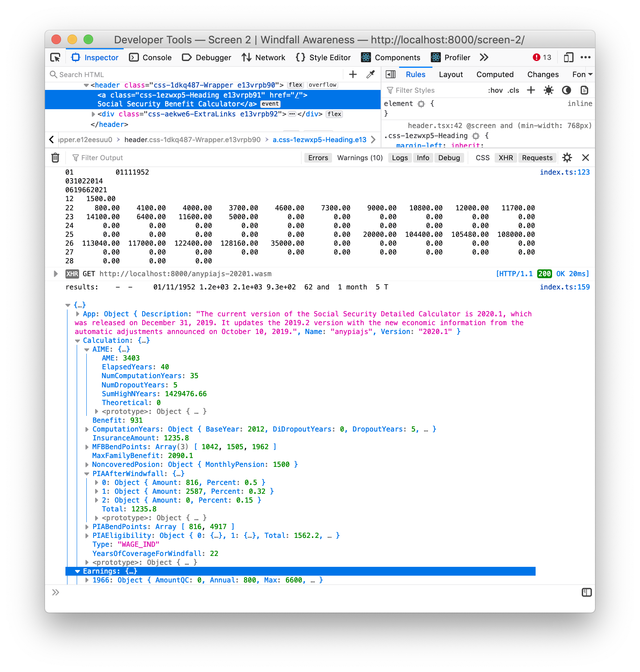Toggle the Info filter
The height and width of the screenshot is (672, 640).
423,158
